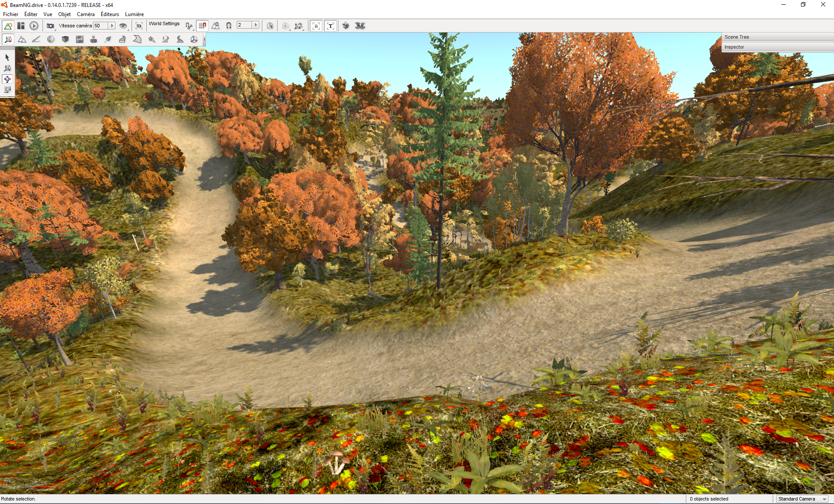
Task: Toggle object selection cube-cursor icon
Action: click(x=270, y=26)
